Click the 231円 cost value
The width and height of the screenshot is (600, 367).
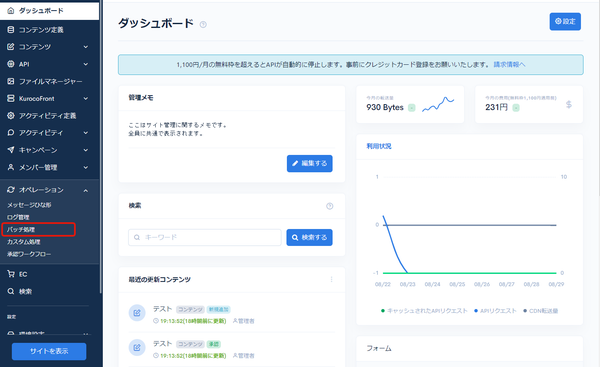[x=496, y=108]
